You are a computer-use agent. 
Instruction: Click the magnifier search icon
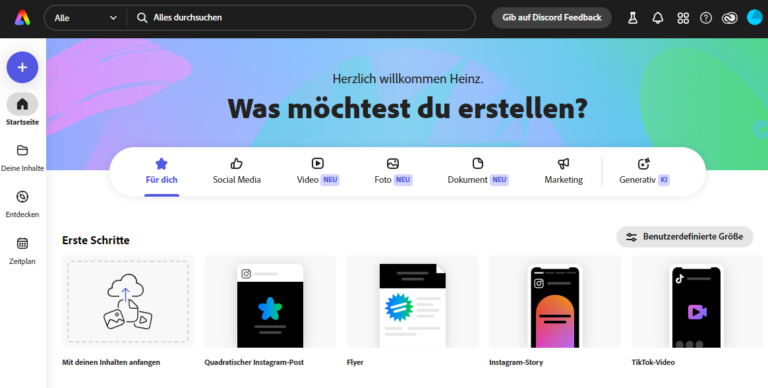click(142, 18)
